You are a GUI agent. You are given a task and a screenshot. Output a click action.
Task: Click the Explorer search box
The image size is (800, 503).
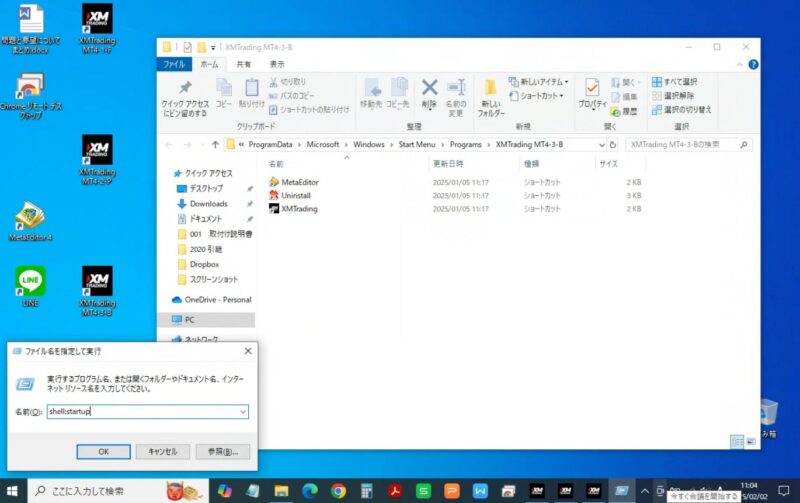[x=688, y=145]
